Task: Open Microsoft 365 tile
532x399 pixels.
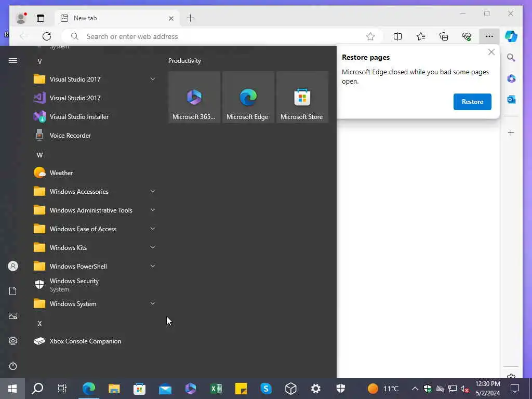Action: (x=194, y=97)
